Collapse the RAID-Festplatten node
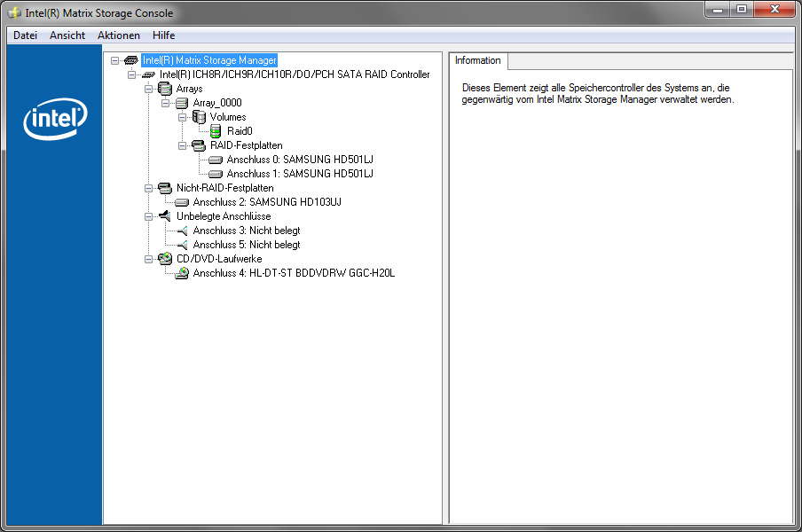This screenshot has width=802, height=532. coord(182,145)
